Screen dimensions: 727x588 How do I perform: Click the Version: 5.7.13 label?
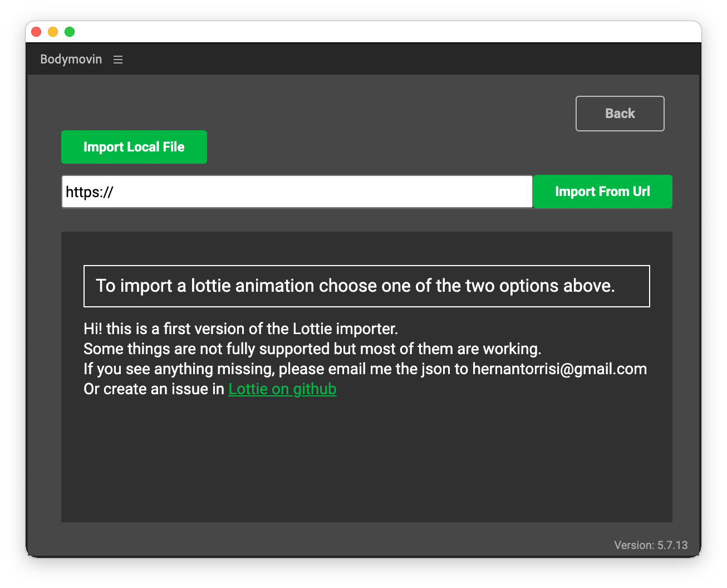(x=651, y=545)
